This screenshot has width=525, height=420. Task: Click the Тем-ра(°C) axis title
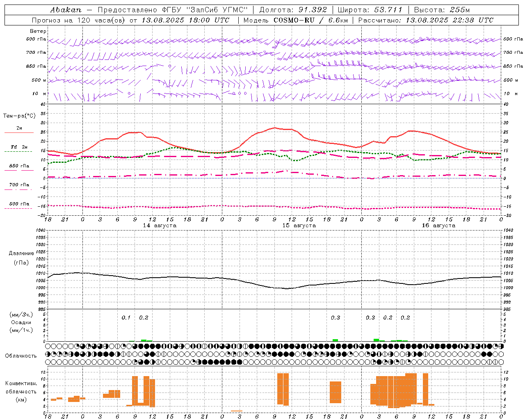19,116
